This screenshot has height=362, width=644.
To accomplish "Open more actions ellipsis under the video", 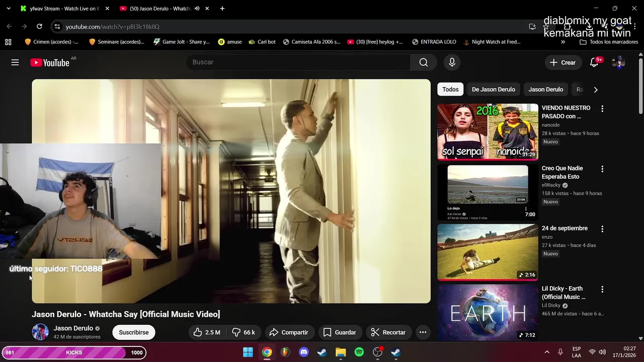I will pos(423,332).
